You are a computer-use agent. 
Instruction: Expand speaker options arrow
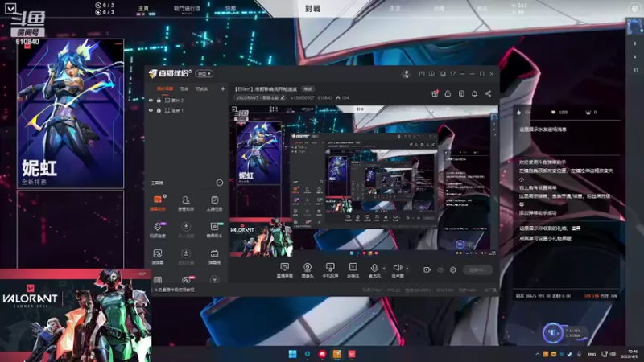pyautogui.click(x=407, y=269)
